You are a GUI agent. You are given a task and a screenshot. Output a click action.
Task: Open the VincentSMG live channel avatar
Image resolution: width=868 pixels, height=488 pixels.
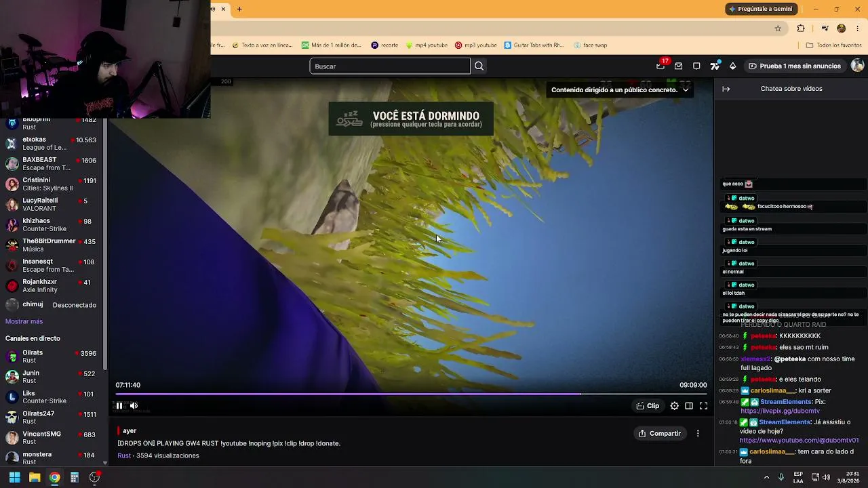(12, 438)
